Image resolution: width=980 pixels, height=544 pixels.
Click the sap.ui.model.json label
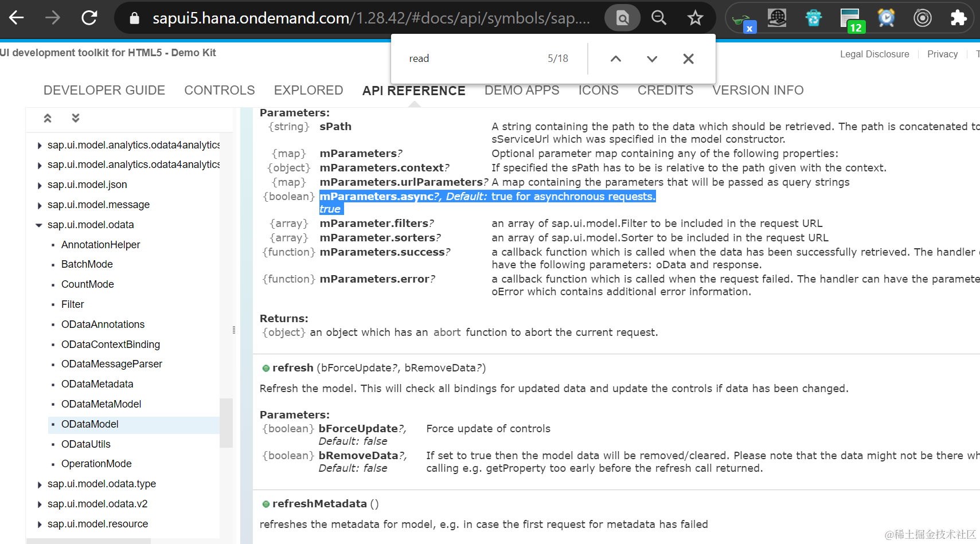pos(87,185)
